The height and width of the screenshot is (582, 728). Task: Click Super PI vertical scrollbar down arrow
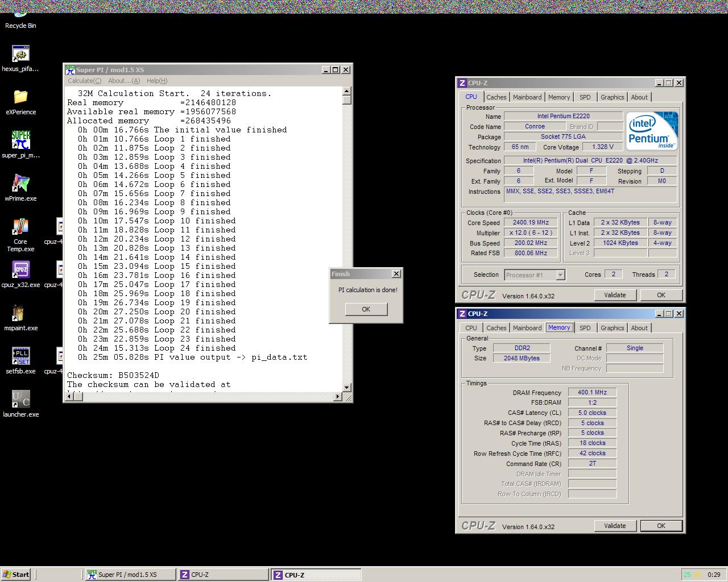tap(347, 387)
